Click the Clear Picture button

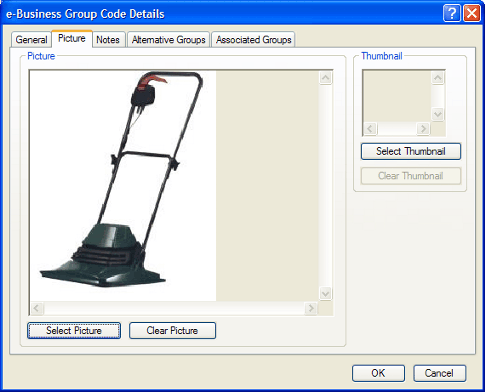coord(172,330)
